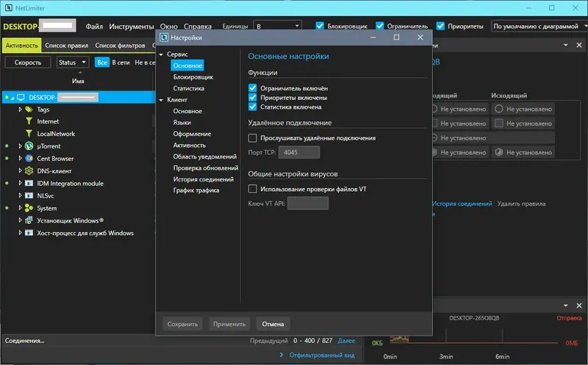Click the Tags label icon
Screen dimensions: 588x365
point(29,109)
